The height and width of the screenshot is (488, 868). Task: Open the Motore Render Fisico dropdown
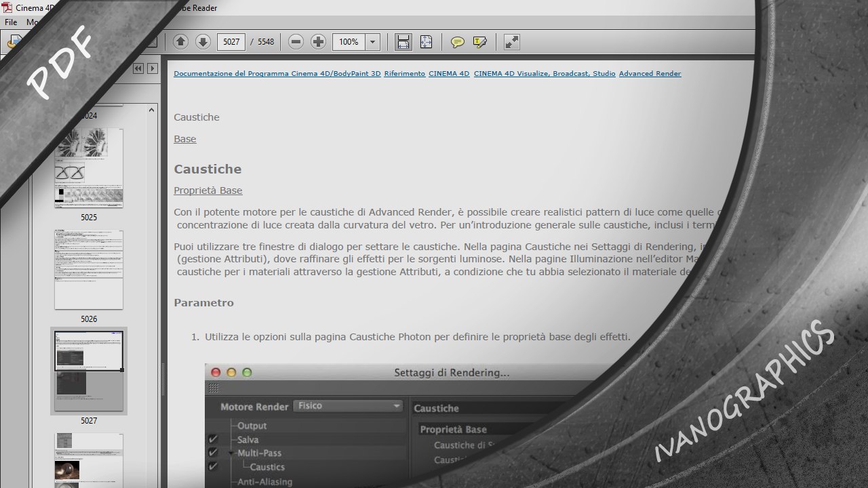349,406
